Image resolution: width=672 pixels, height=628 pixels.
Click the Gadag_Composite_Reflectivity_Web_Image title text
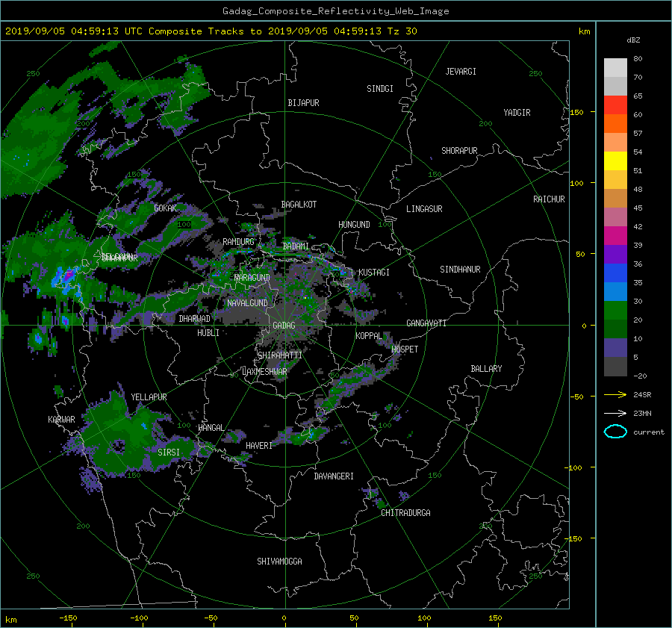[335, 11]
